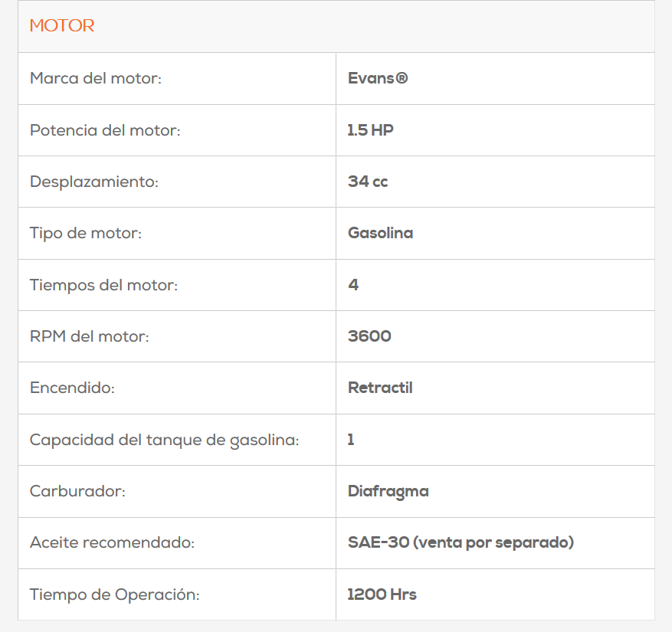Click the 'Desplazamiento:' label
The image size is (672, 632).
(x=94, y=182)
